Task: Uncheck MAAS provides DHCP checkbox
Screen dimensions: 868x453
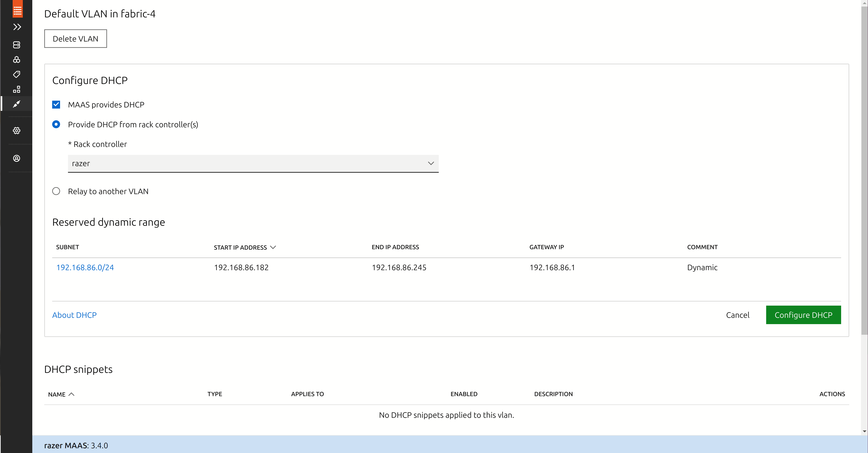Action: (x=56, y=105)
